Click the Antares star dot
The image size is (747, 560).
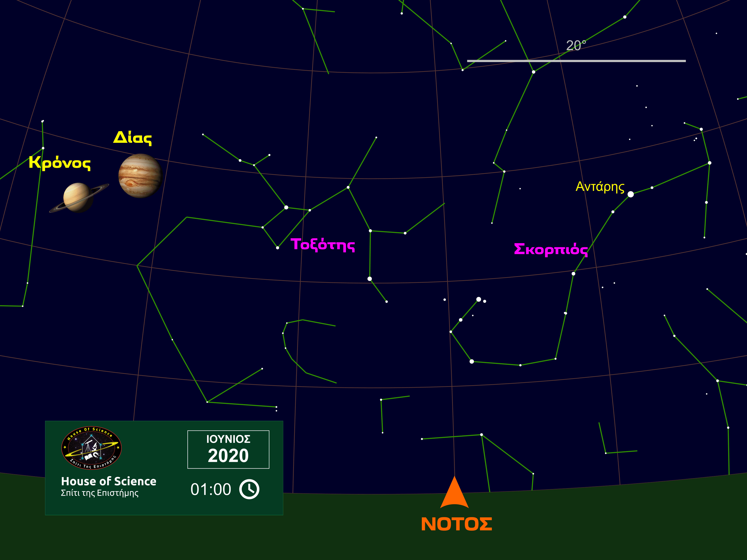631,194
